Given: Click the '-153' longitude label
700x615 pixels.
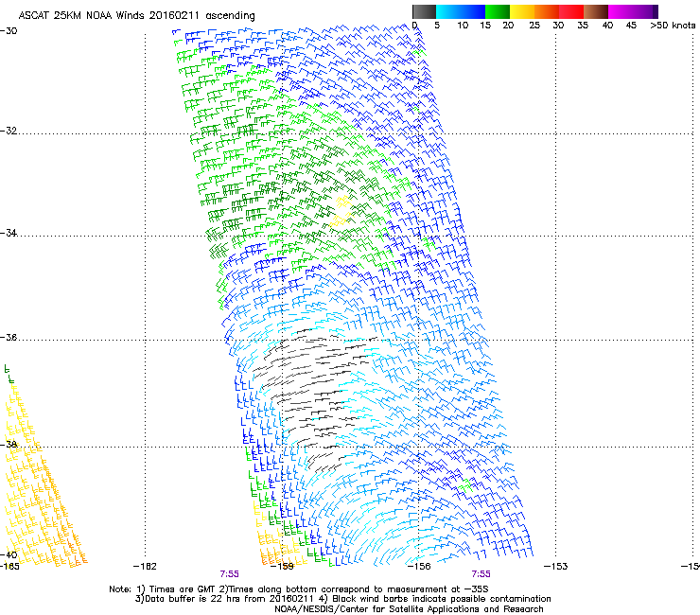Looking at the screenshot, I should click(556, 567).
